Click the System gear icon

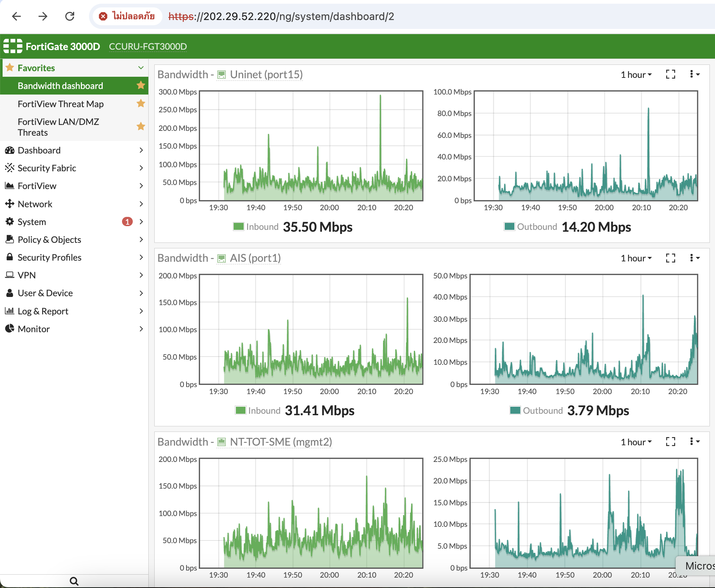point(10,222)
